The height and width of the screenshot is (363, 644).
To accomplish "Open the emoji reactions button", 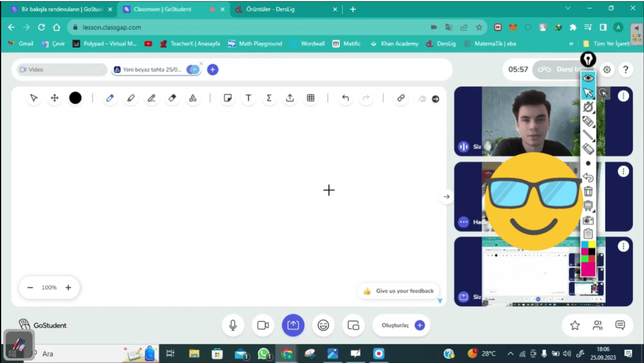I will click(x=323, y=325).
